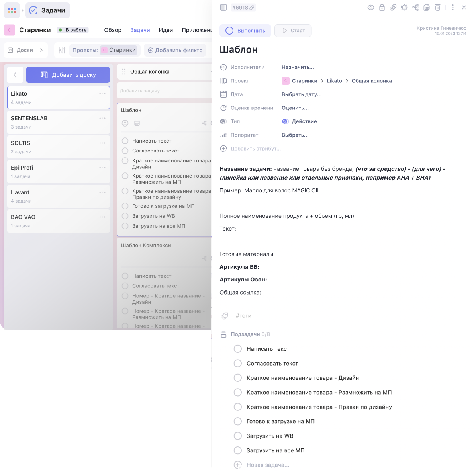476x475 pixels.
Task: Switch to the 'Обзор' tab
Action: 113,30
